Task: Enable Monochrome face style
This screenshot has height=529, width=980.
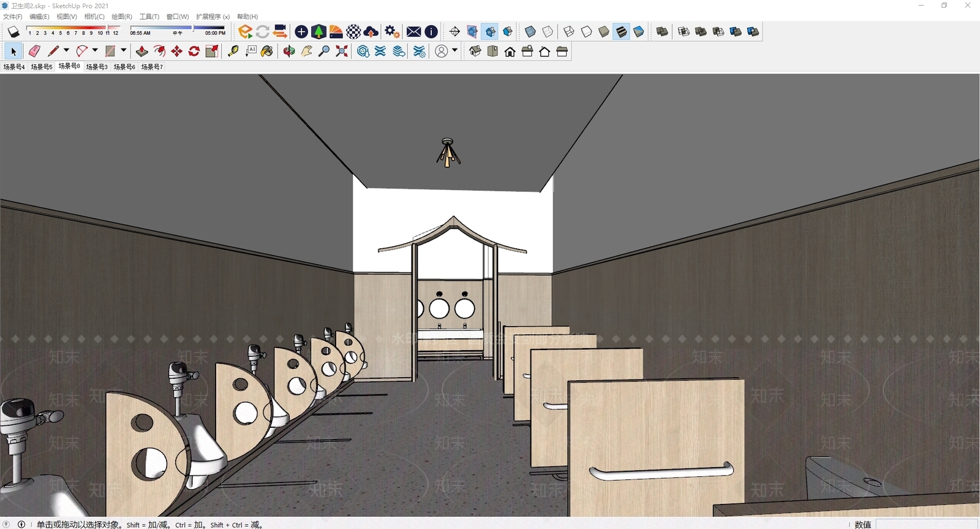Action: 639,31
